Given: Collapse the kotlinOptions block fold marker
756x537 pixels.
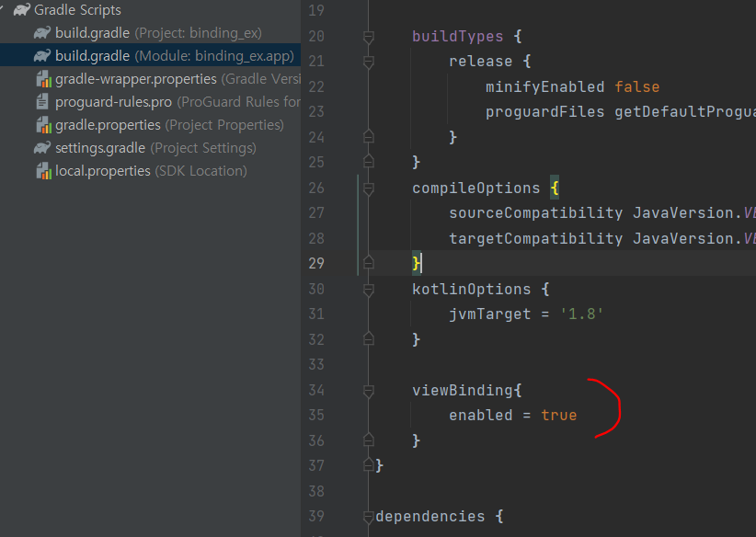Looking at the screenshot, I should 369,290.
